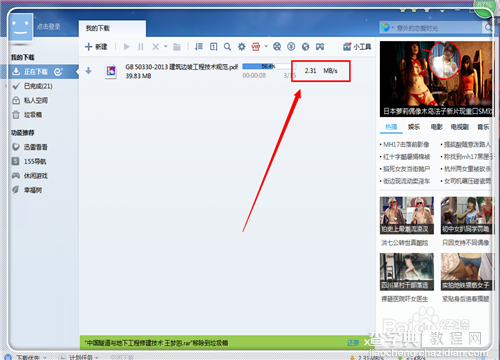This screenshot has width=500, height=360.
Task: Click thumbnail above 只因支持不同偶像 caption
Action: (x=466, y=215)
